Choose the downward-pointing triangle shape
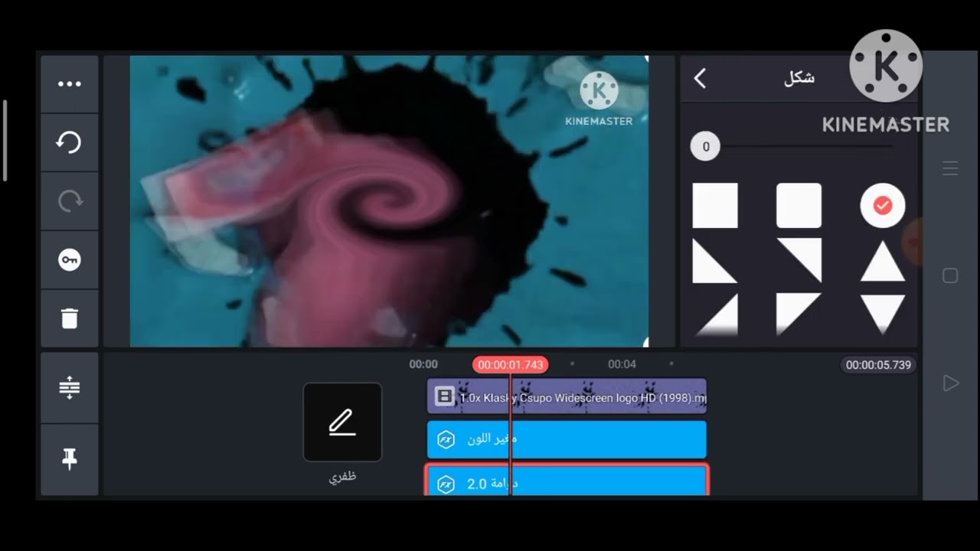 [883, 315]
